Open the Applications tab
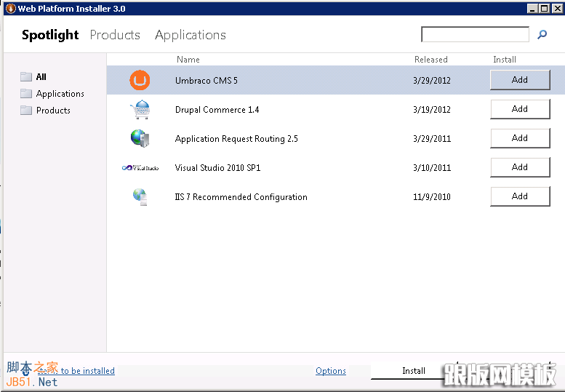 191,35
